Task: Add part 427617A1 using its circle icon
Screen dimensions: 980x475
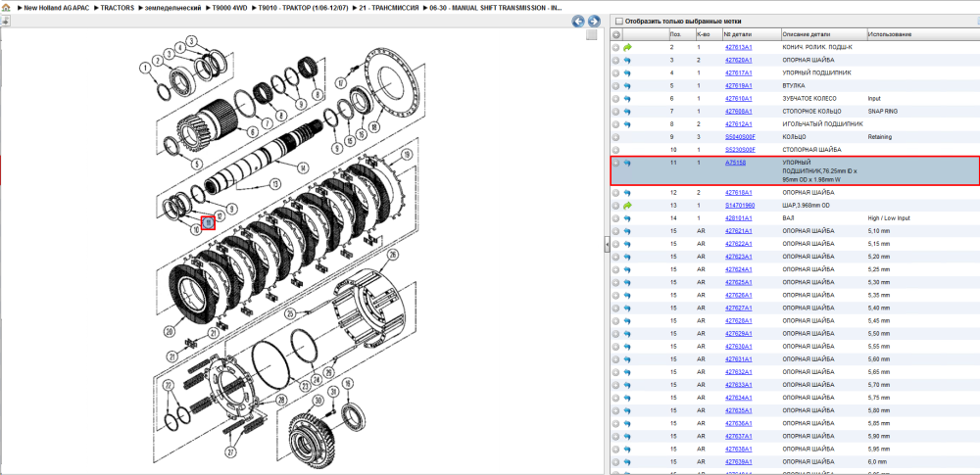Action: pos(616,72)
